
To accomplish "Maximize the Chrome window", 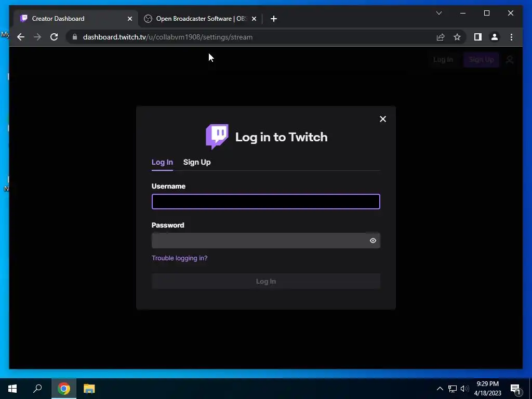I will (486, 13).
